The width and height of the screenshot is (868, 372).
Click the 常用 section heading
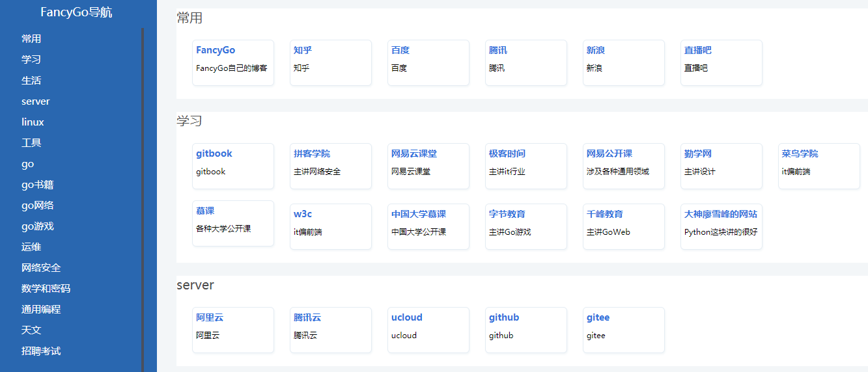(x=189, y=18)
